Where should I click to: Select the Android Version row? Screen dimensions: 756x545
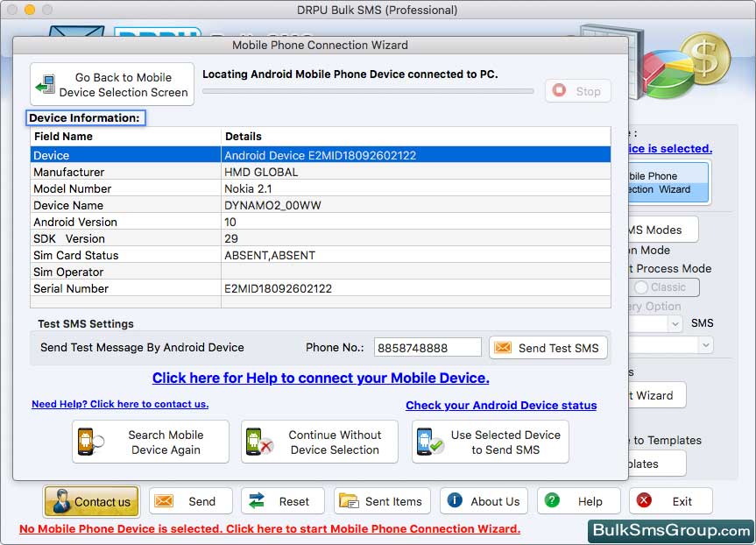click(x=320, y=222)
